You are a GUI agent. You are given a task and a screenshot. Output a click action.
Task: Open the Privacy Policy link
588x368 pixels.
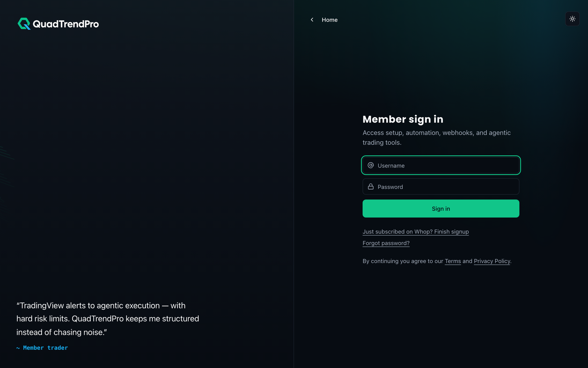click(492, 261)
